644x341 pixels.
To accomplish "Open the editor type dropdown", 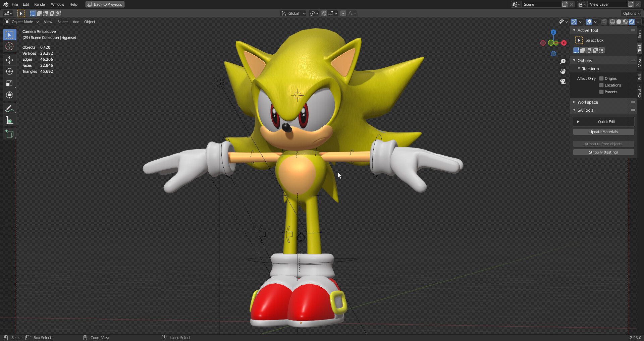I will point(8,13).
